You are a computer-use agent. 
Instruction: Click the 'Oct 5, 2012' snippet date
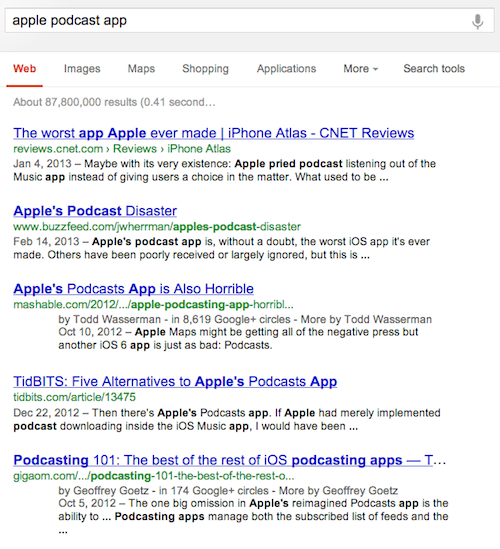[x=87, y=503]
